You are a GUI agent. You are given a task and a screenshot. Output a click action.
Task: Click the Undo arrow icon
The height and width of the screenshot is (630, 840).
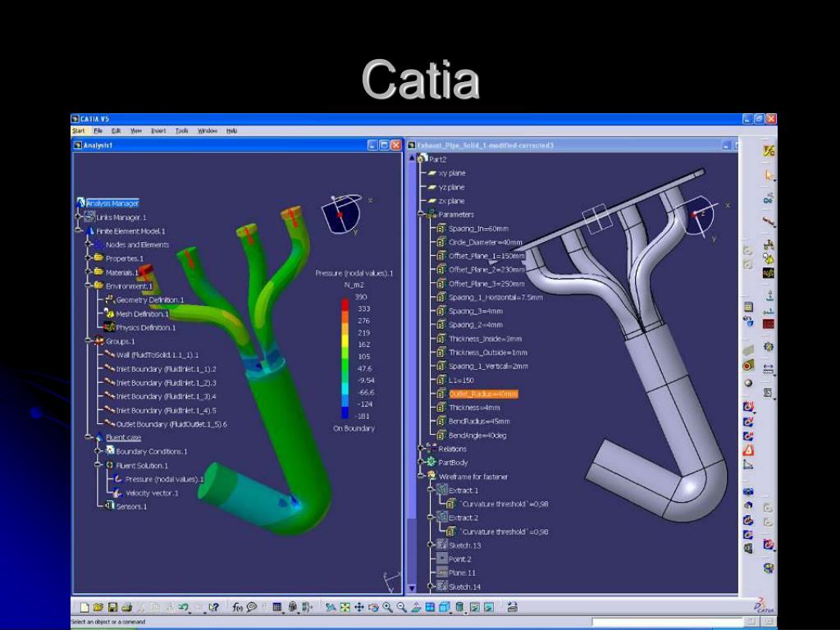coord(183,606)
